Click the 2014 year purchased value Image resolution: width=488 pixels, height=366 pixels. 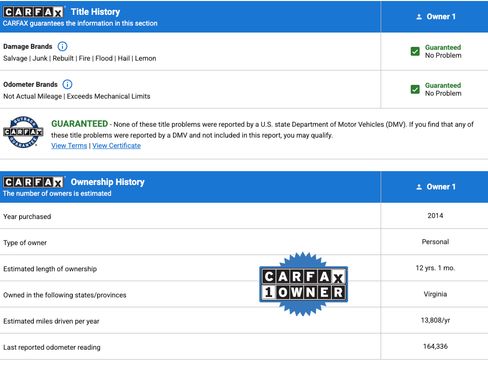(435, 216)
